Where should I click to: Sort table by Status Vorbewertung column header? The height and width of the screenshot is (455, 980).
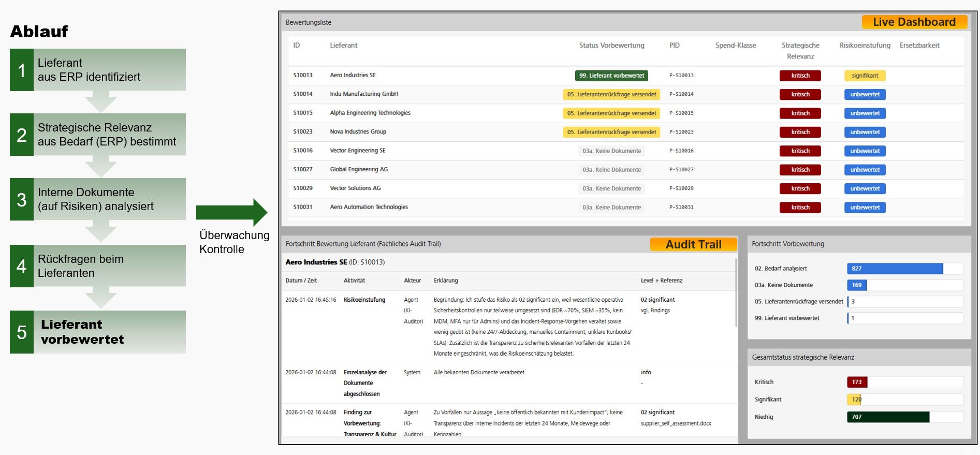point(611,46)
